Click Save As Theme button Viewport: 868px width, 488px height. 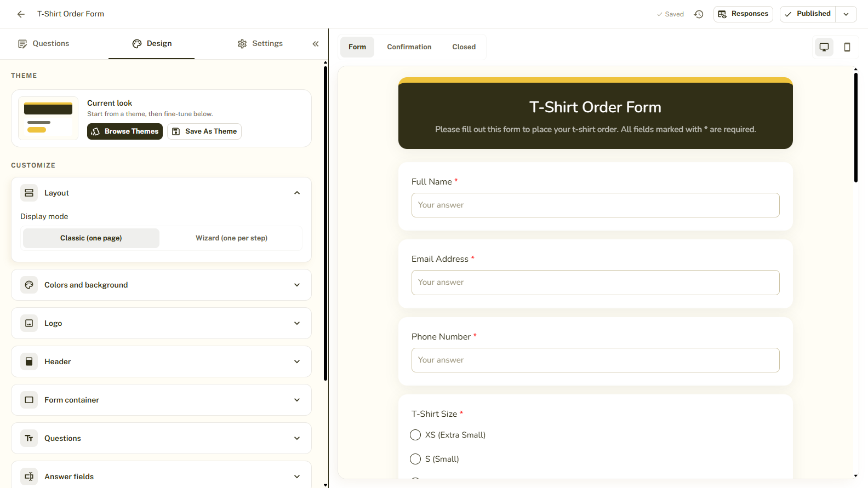point(204,131)
